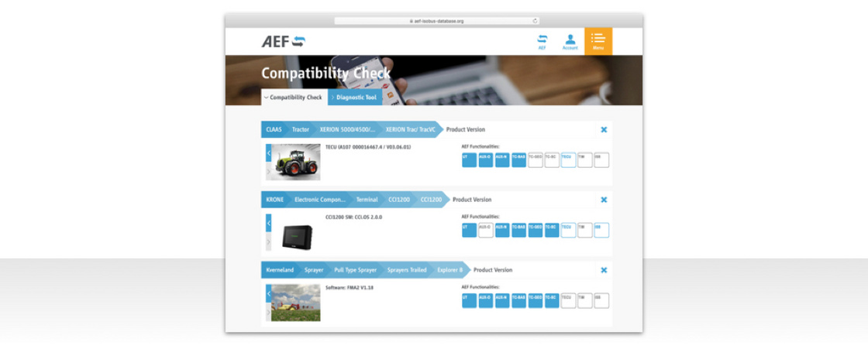Select XERION 5000/4500 breadcrumb segment
The width and height of the screenshot is (868, 346).
[x=348, y=129]
